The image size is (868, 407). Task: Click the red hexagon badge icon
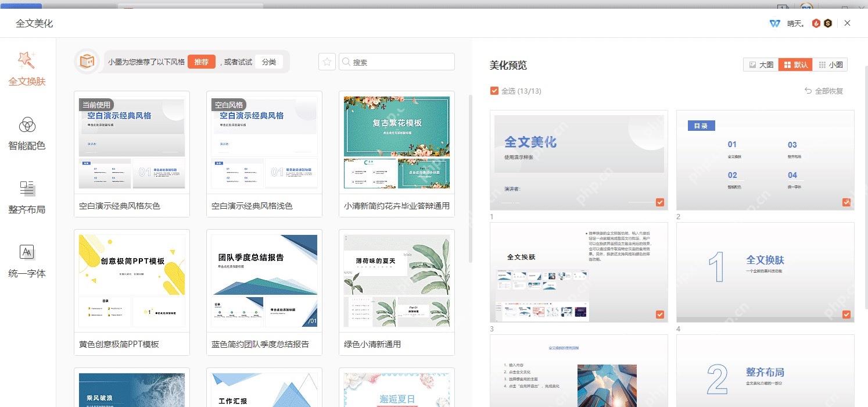tap(816, 23)
